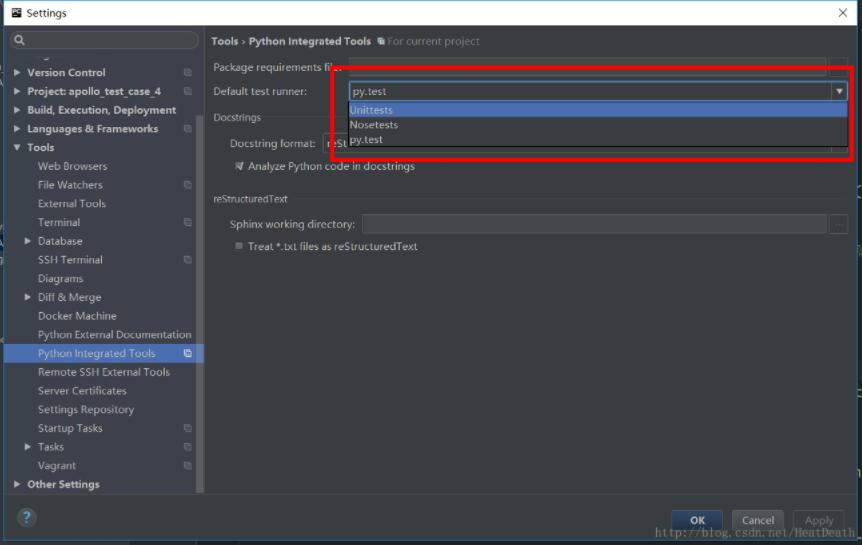The image size is (862, 545).
Task: Click the Apply button
Action: coord(819,520)
